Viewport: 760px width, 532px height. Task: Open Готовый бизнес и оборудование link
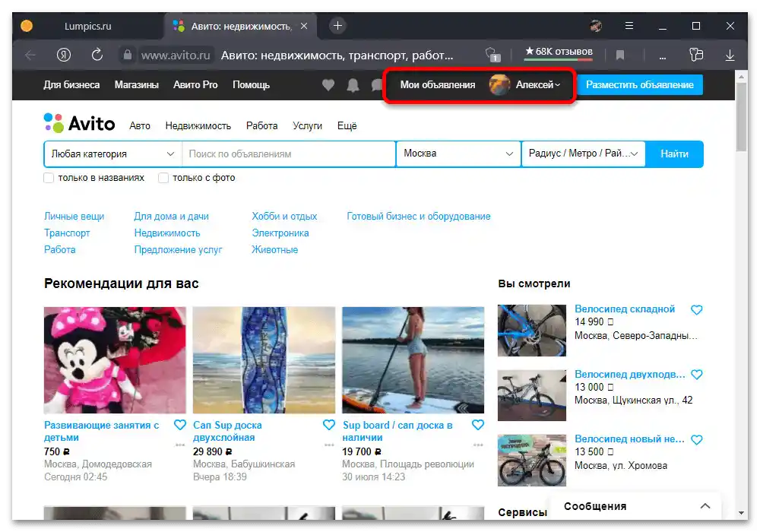[x=418, y=217]
